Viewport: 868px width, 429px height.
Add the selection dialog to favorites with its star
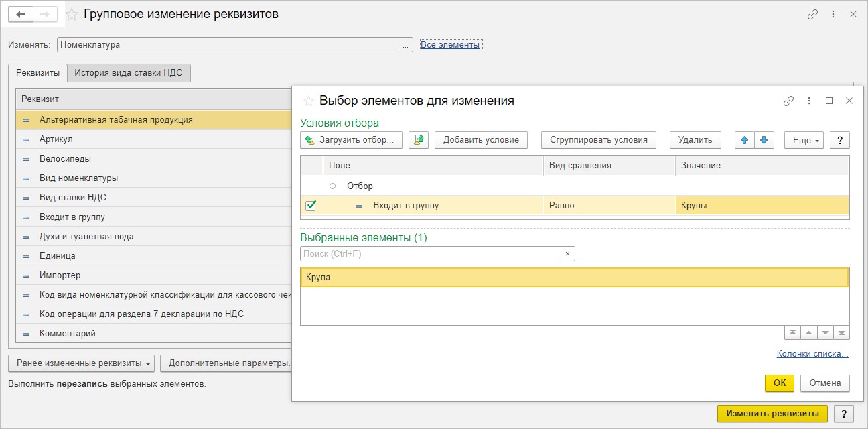point(309,101)
